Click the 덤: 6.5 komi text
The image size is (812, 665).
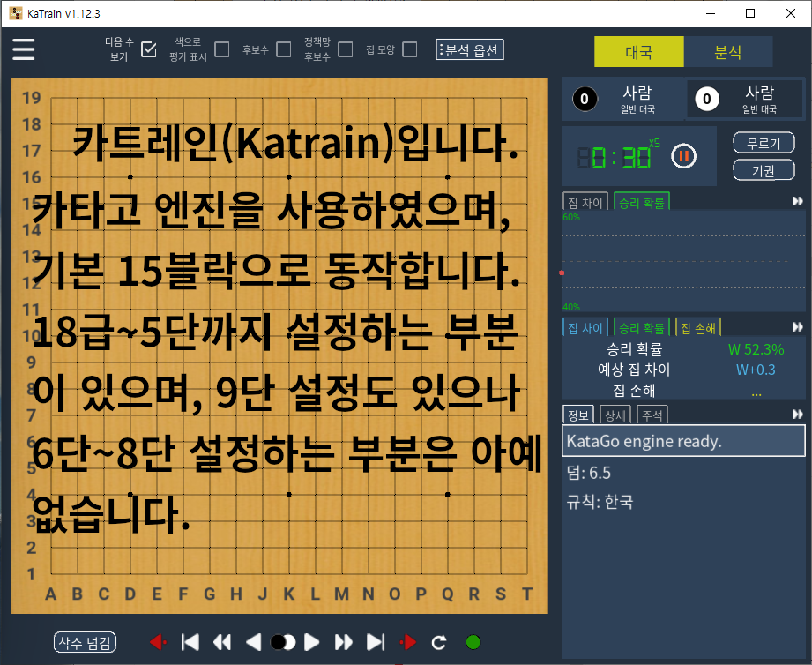[589, 473]
